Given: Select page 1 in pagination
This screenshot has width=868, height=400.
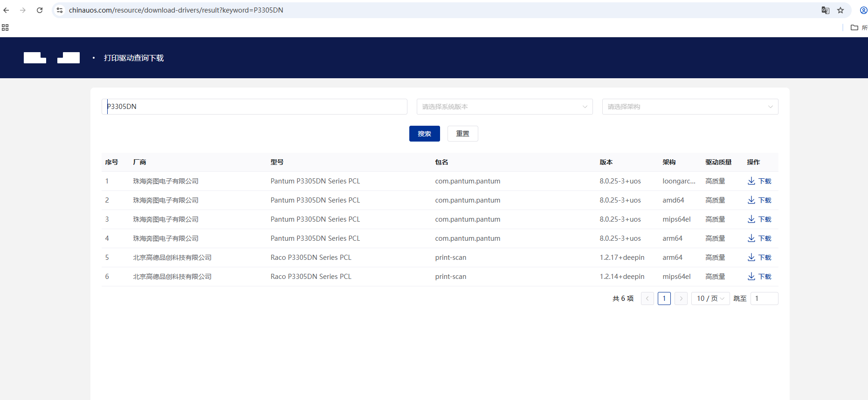Looking at the screenshot, I should tap(664, 298).
